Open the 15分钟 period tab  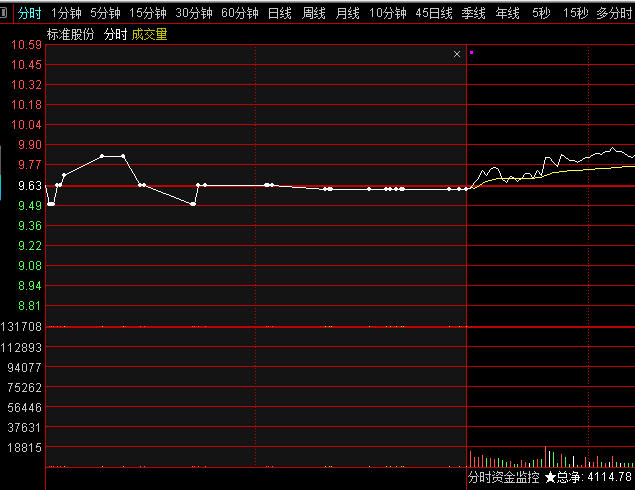tap(148, 13)
